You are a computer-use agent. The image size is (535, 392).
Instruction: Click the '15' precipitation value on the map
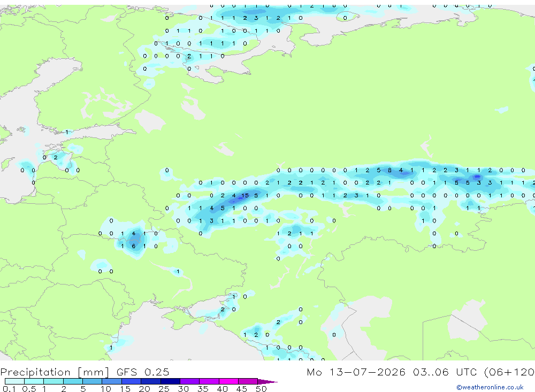245,196
